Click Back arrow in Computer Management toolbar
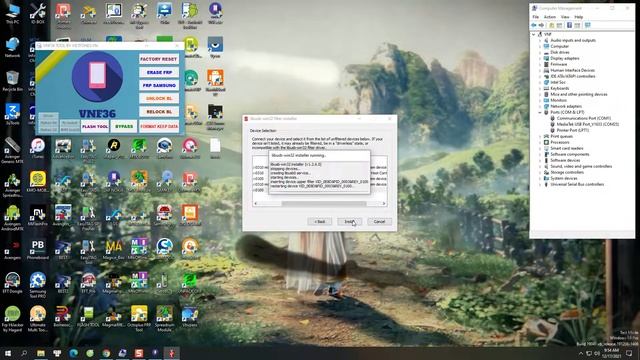Screen dimensions: 640x360 pyautogui.click(x=534, y=25)
